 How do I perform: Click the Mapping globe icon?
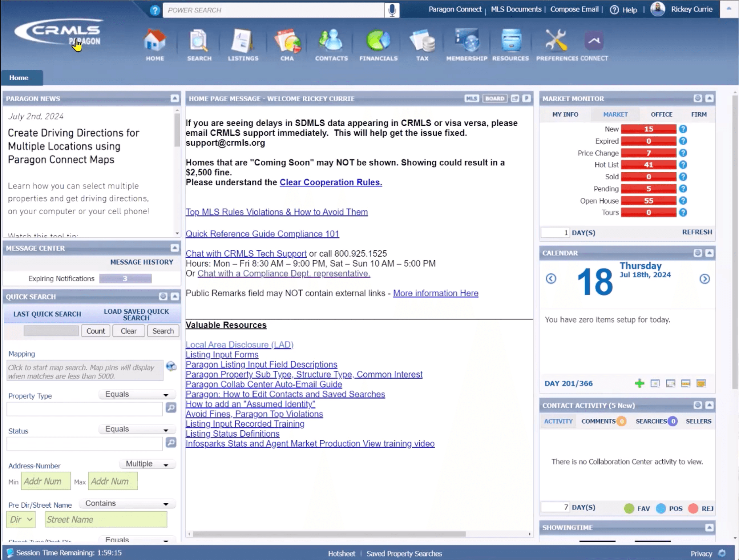point(171,366)
